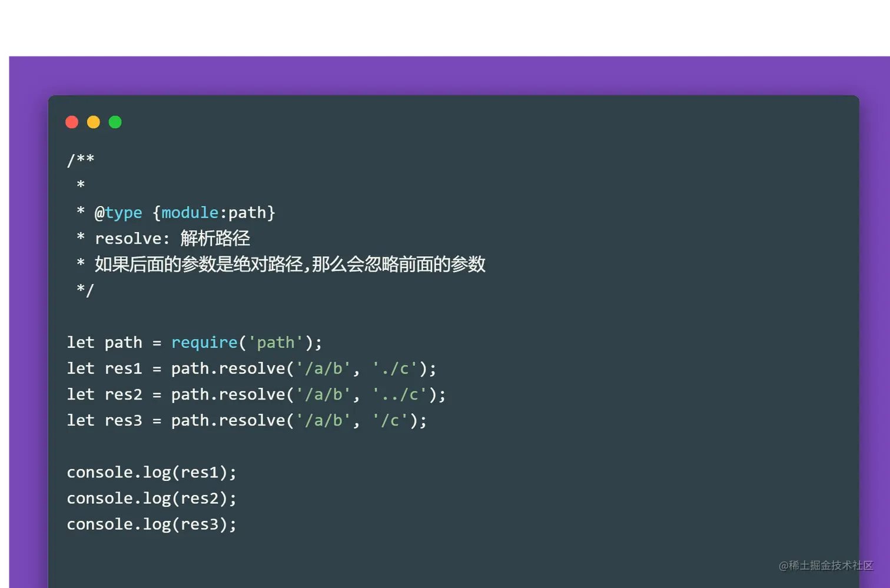
Task: Click the comment opening /** line
Action: coord(81,160)
